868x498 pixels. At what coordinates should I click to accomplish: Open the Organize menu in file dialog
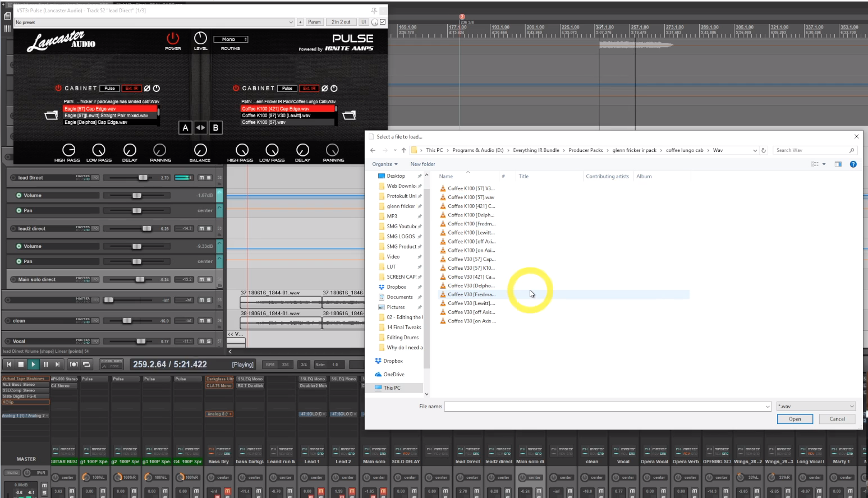(x=385, y=164)
